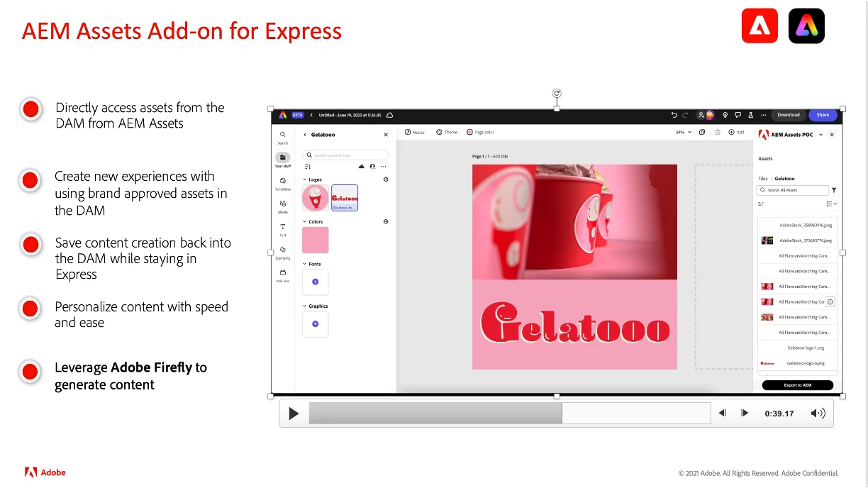Click the Search current view field
This screenshot has height=488, width=868.
click(x=345, y=155)
